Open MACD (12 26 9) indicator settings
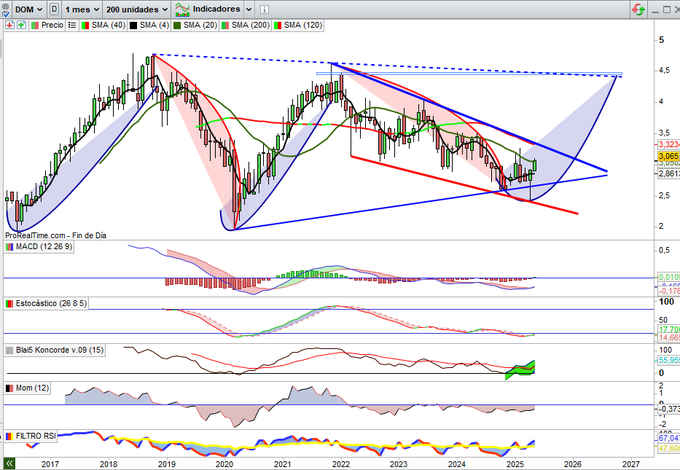The height and width of the screenshot is (470, 680). coord(44,247)
